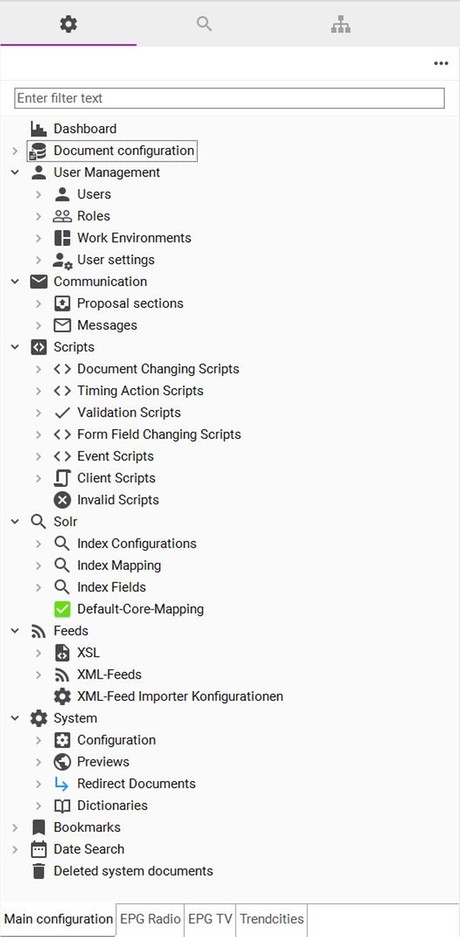Select the Invalid Scripts X icon

pyautogui.click(x=62, y=500)
